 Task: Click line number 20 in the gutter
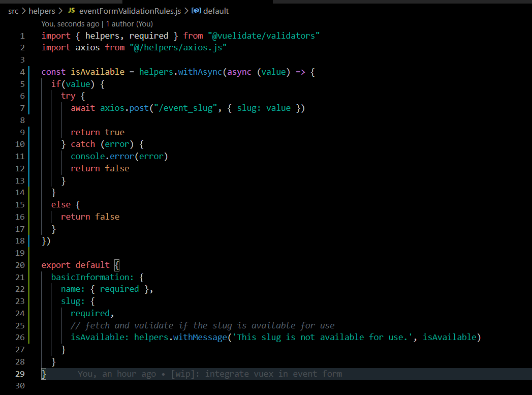20,265
